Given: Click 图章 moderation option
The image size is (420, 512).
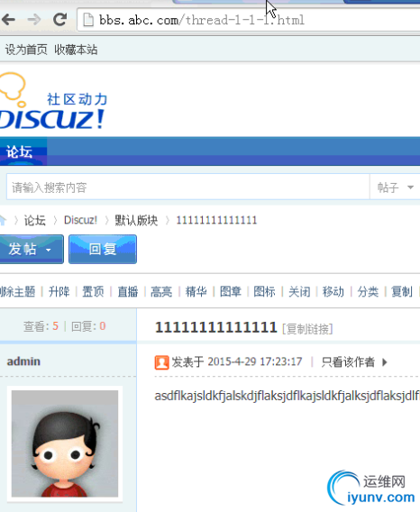Looking at the screenshot, I should click(x=231, y=291).
